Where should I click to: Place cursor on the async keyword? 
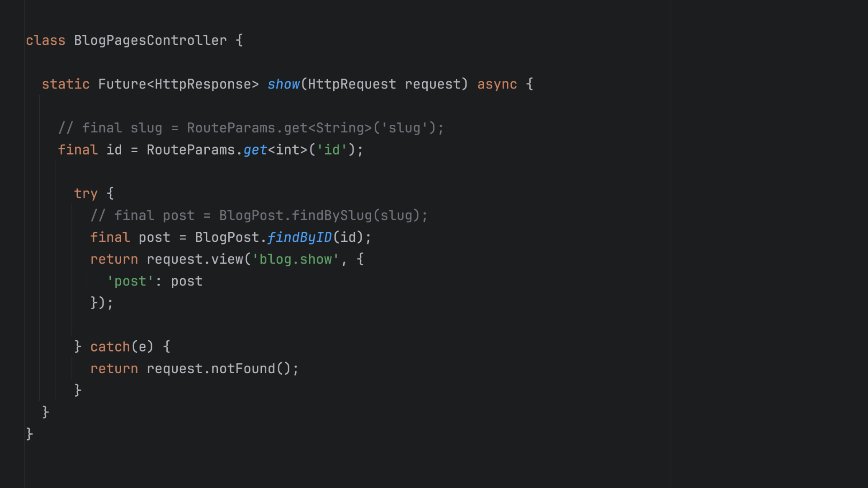pyautogui.click(x=497, y=84)
